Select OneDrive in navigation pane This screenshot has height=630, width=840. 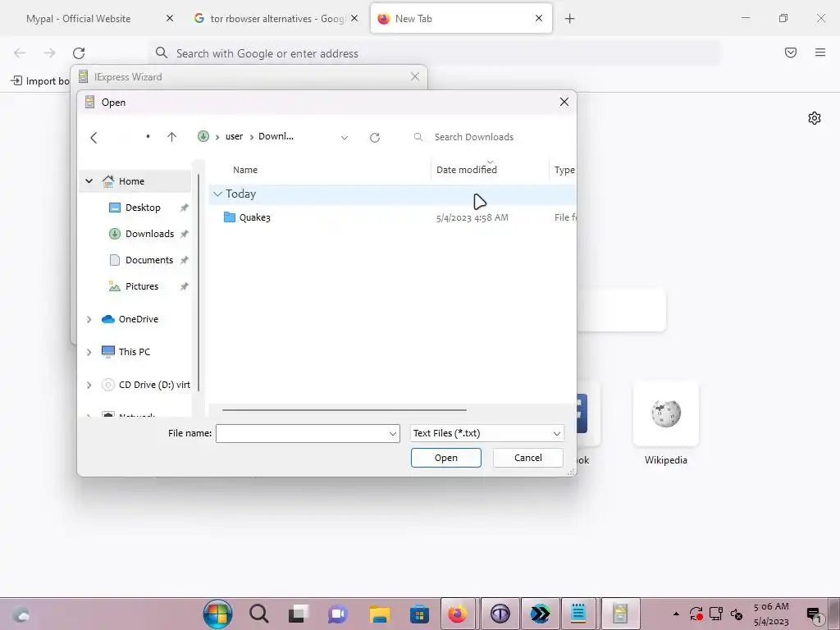tap(138, 319)
